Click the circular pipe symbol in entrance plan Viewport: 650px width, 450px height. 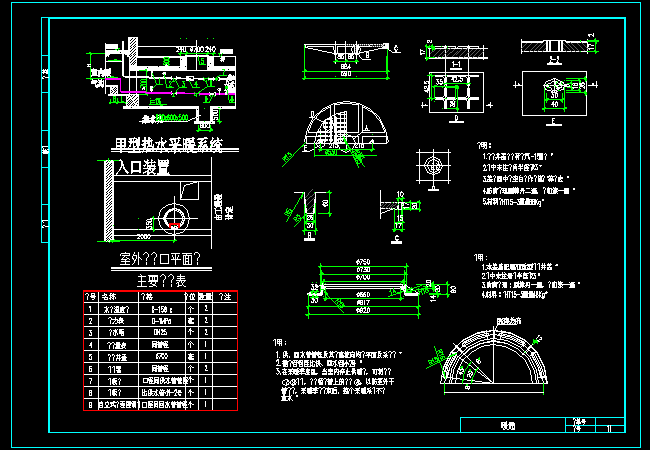point(174,217)
